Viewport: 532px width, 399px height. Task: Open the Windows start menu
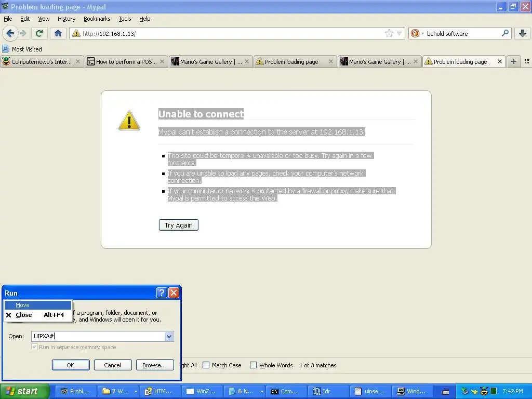(24, 391)
